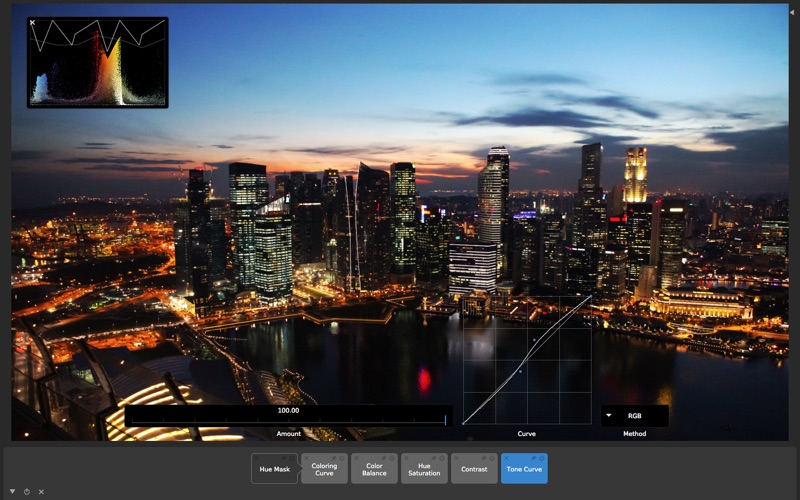The image size is (800, 500).
Task: Remove the Contrast module
Action: [x=457, y=458]
